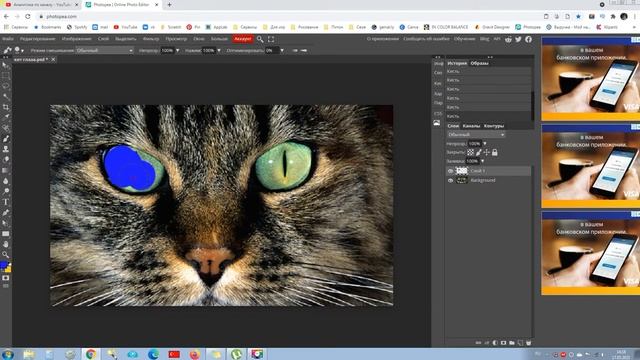
Task: Select the Blur tool
Action: [5, 181]
